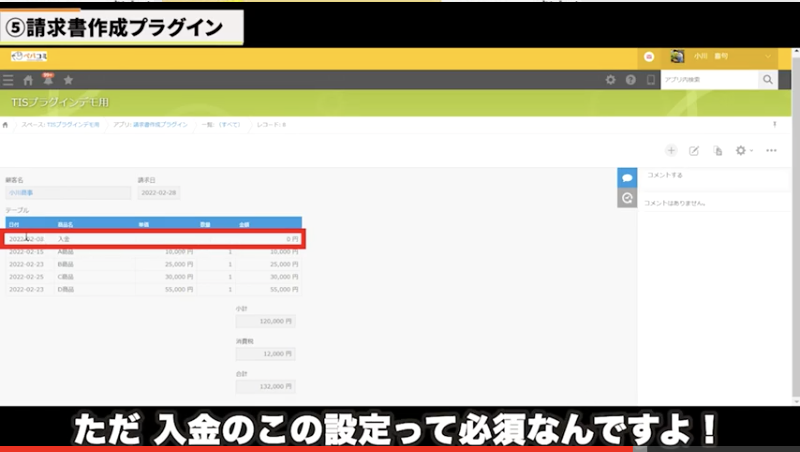800x452 pixels.
Task: Click the add new record plus icon
Action: (671, 151)
